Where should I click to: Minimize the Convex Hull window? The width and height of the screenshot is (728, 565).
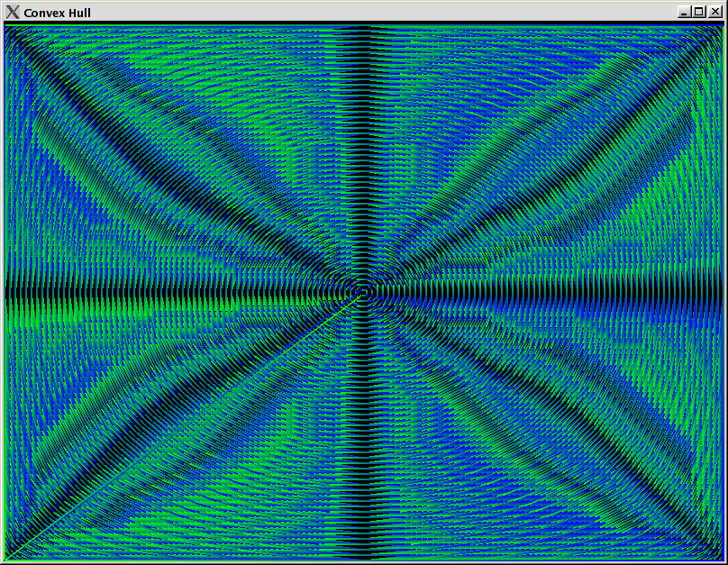coord(683,12)
